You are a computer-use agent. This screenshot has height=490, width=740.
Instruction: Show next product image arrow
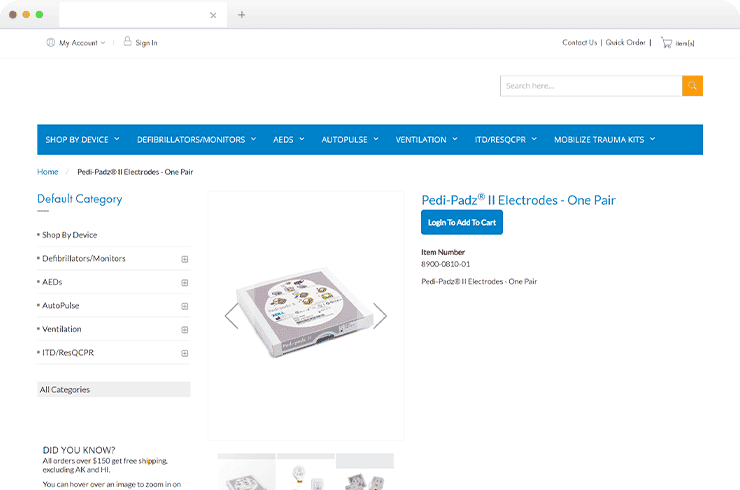(380, 316)
